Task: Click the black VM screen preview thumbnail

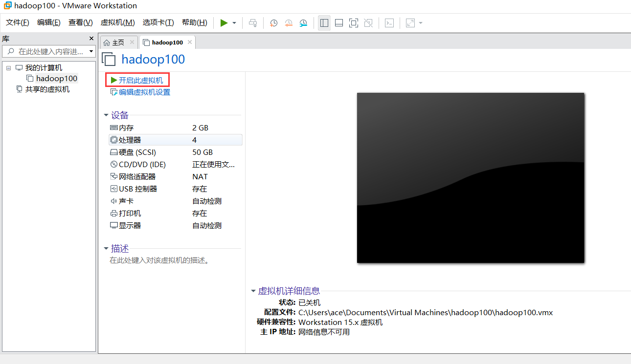Action: click(x=471, y=178)
